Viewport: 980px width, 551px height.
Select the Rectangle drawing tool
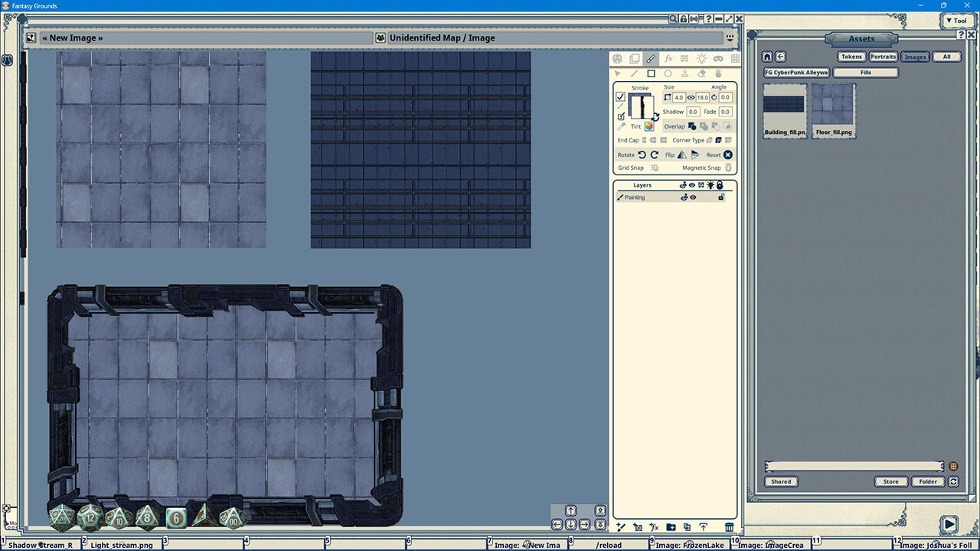[650, 73]
